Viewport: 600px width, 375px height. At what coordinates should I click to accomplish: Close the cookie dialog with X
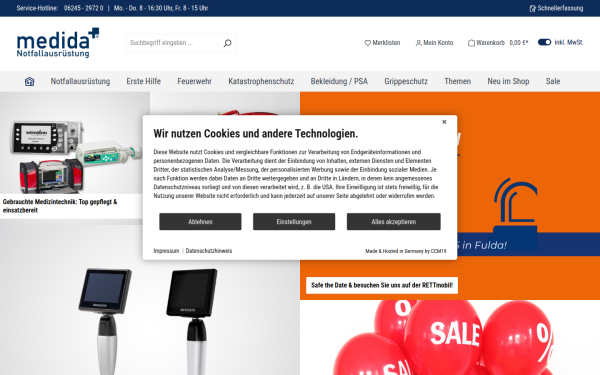444,122
